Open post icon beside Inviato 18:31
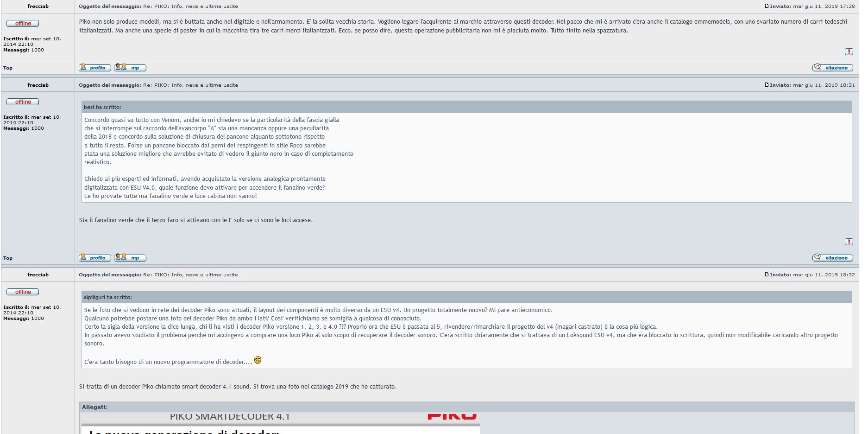Image resolution: width=868 pixels, height=434 pixels. pyautogui.click(x=767, y=85)
